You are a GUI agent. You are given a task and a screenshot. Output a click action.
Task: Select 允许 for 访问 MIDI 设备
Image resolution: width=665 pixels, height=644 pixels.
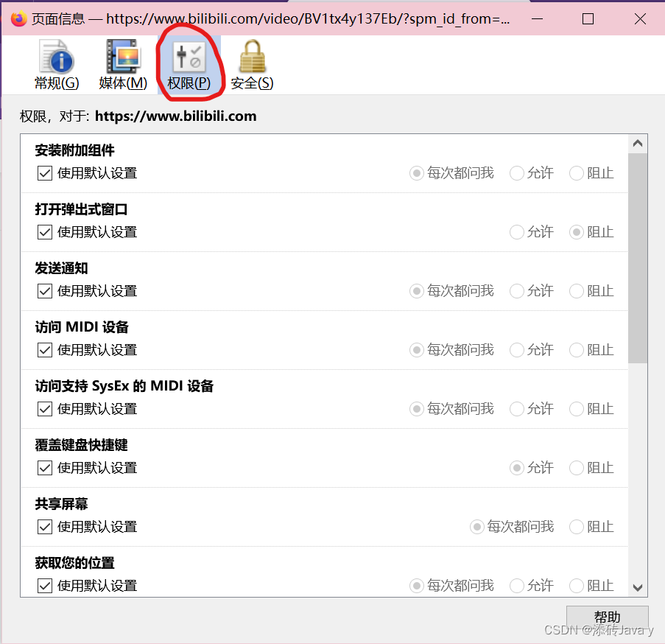[516, 350]
